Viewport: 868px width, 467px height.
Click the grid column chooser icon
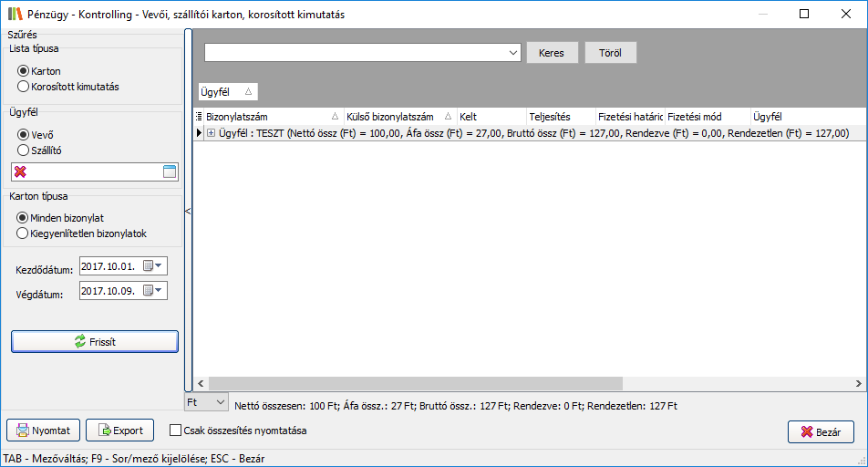click(x=199, y=117)
